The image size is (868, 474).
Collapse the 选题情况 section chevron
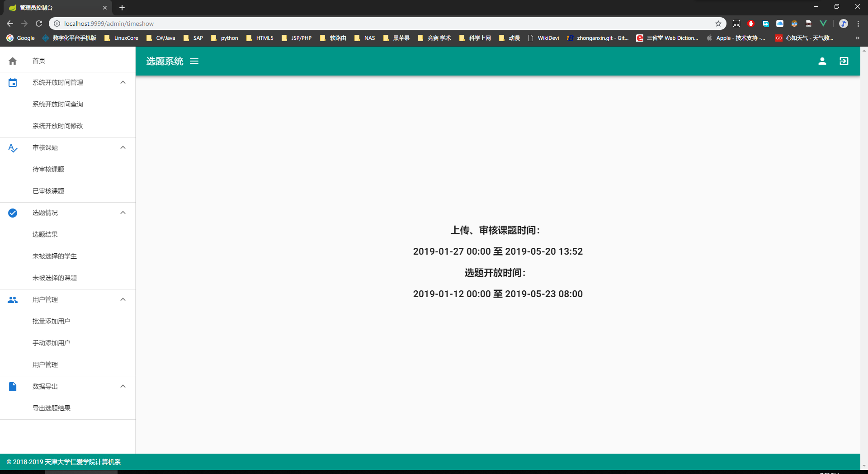tap(123, 213)
